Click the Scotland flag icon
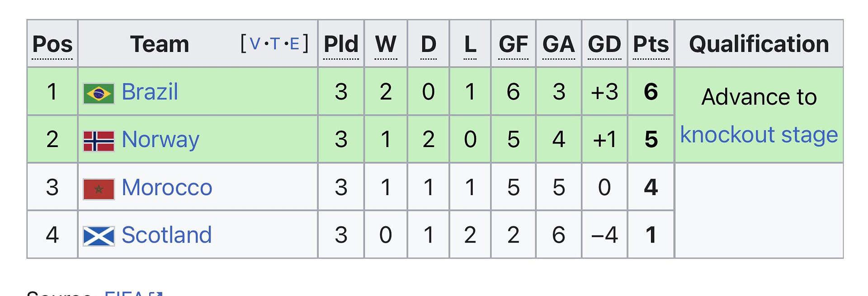868x296 pixels. tap(99, 236)
